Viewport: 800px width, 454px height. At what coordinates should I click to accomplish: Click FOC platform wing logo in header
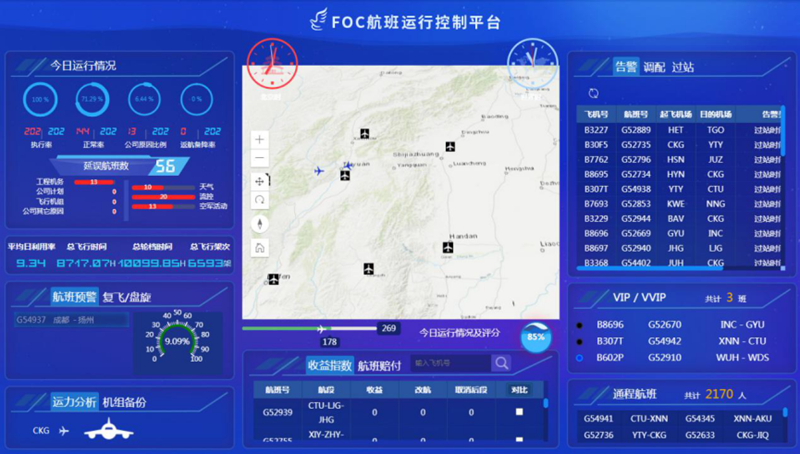click(318, 20)
